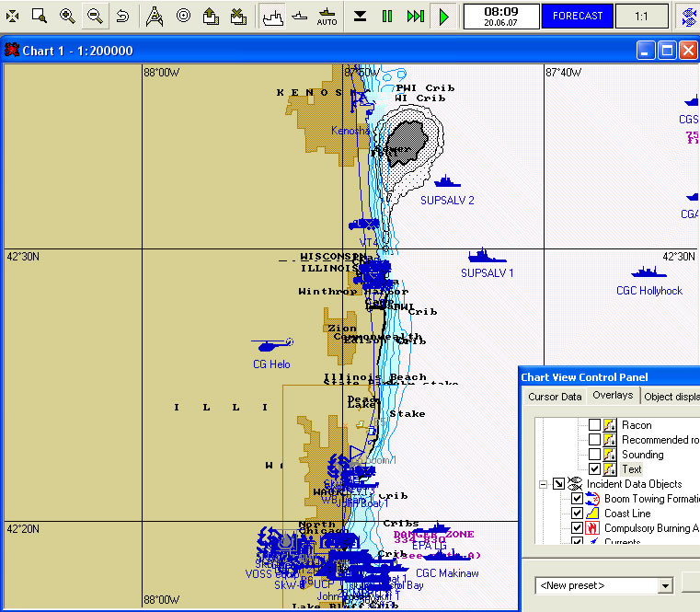This screenshot has height=612, width=700.
Task: Click the Incident Data Objects fish icon
Action: tap(575, 484)
